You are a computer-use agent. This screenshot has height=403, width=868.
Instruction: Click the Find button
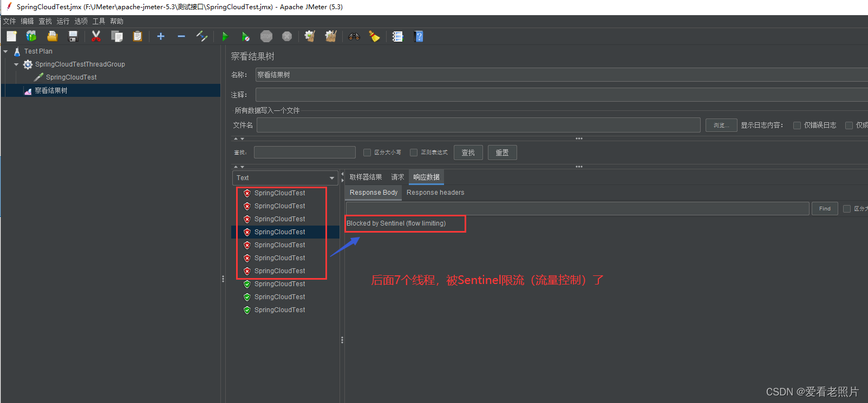825,209
